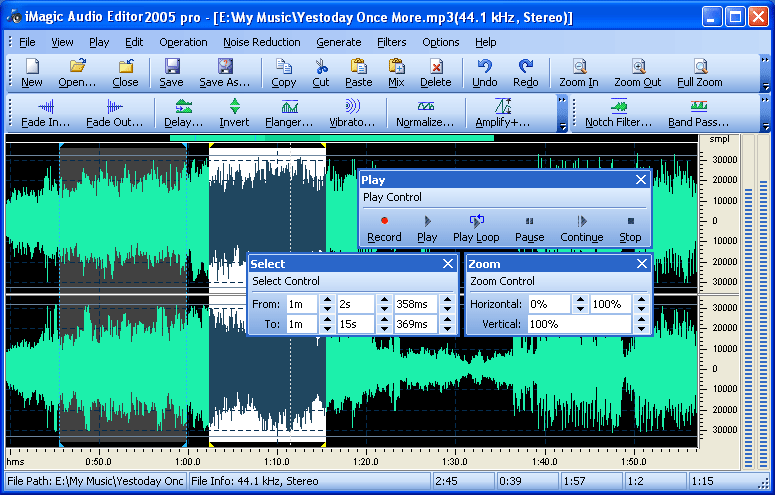The height and width of the screenshot is (495, 775).
Task: Click the Redo toolbar icon
Action: point(526,73)
